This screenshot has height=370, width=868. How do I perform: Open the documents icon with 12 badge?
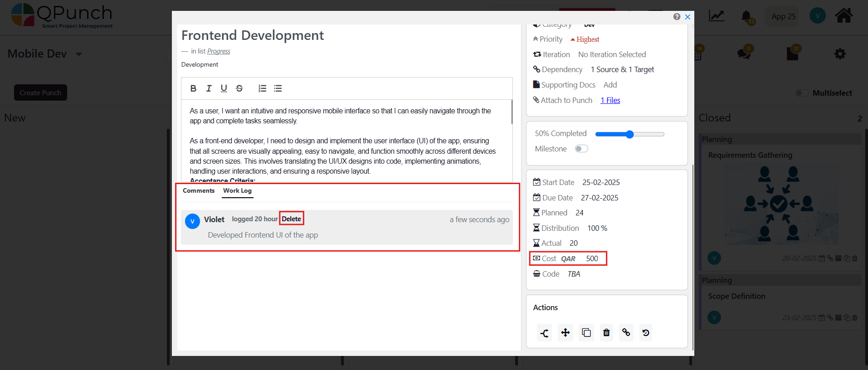tap(792, 54)
